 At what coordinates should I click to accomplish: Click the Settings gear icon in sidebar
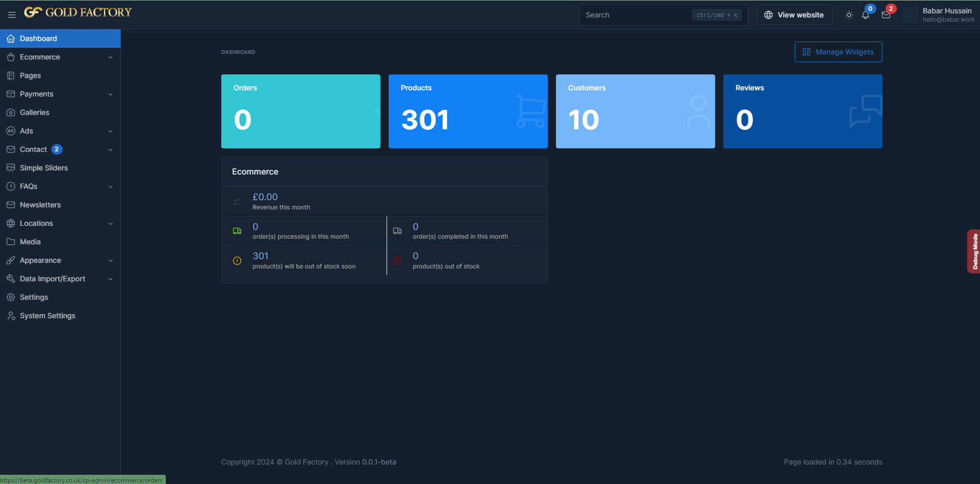click(11, 297)
